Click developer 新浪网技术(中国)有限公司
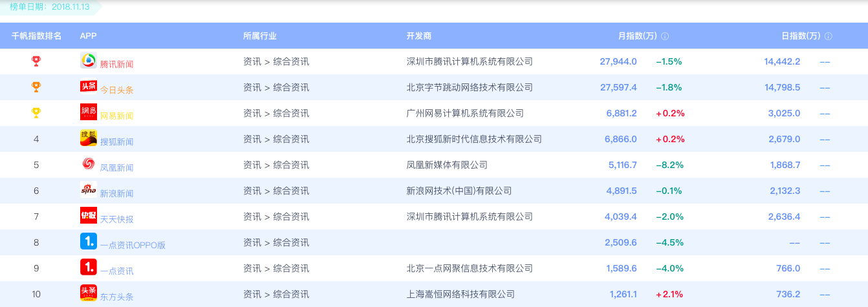 tap(459, 191)
